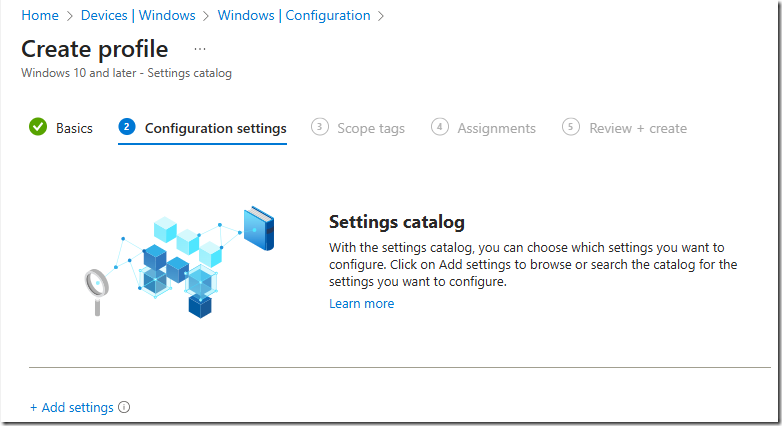Click the step 5 circle icon
782x426 pixels.
571,127
